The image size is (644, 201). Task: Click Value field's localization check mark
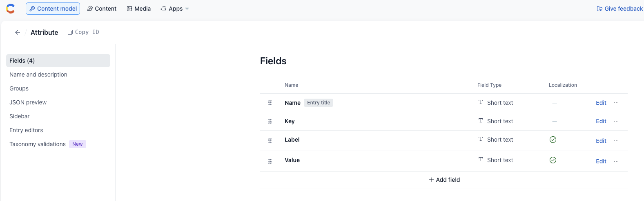pyautogui.click(x=553, y=160)
